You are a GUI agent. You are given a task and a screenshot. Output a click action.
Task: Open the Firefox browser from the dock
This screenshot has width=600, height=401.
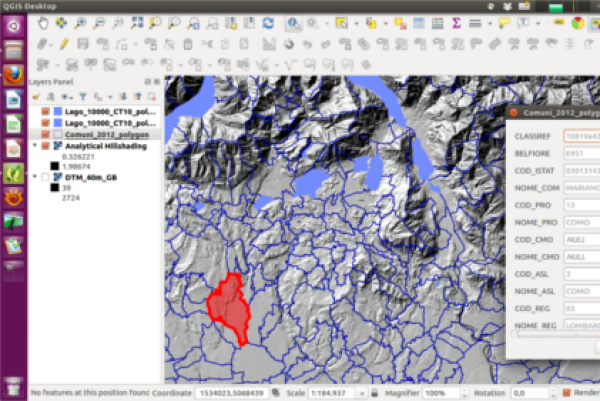point(14,72)
